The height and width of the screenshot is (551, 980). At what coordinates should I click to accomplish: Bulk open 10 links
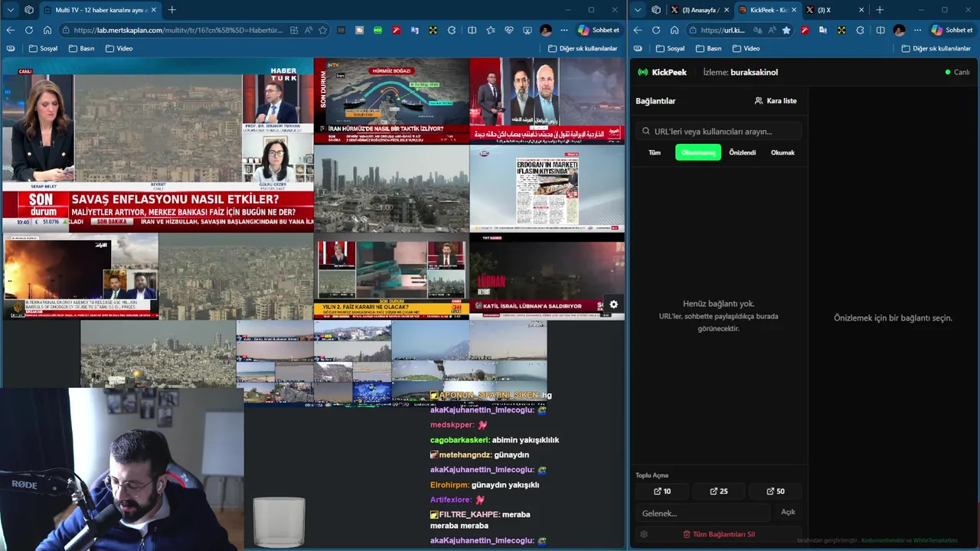coord(662,491)
